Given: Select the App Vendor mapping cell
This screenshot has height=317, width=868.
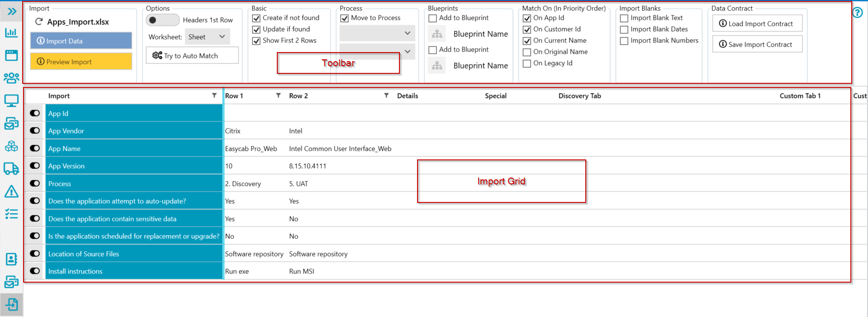Looking at the screenshot, I should pyautogui.click(x=134, y=131).
